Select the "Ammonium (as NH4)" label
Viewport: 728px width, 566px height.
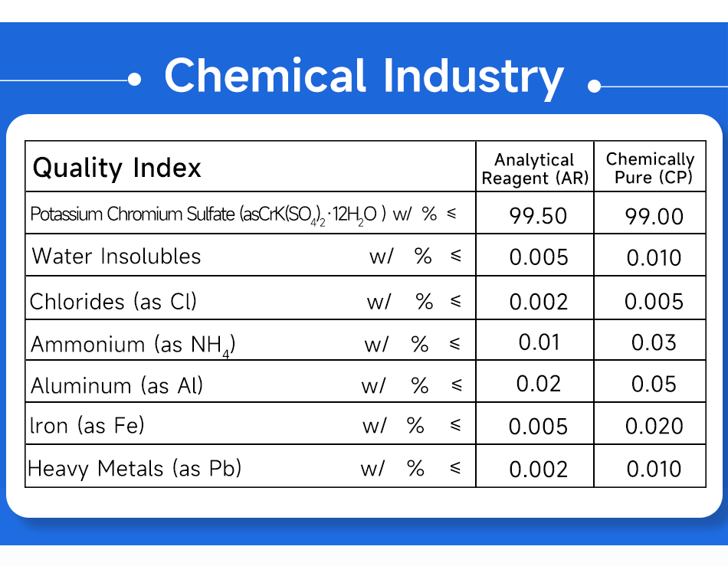pyautogui.click(x=133, y=345)
